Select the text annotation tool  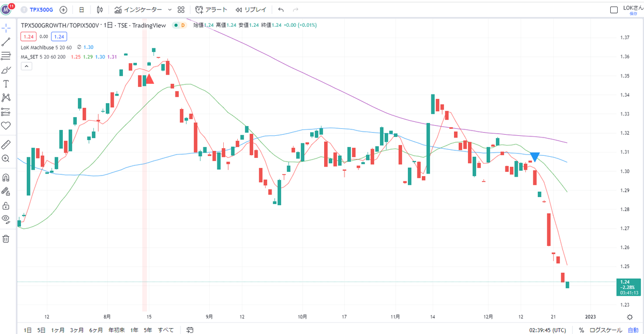[6, 84]
